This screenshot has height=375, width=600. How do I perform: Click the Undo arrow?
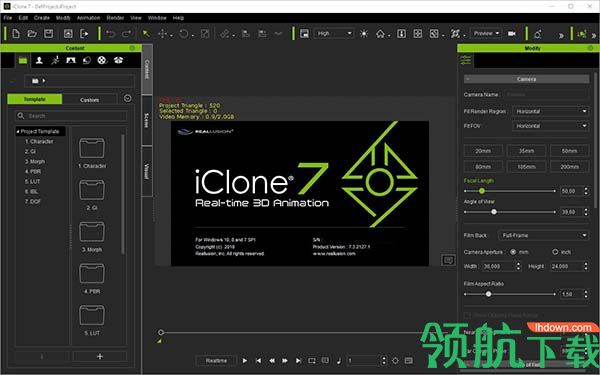click(111, 34)
